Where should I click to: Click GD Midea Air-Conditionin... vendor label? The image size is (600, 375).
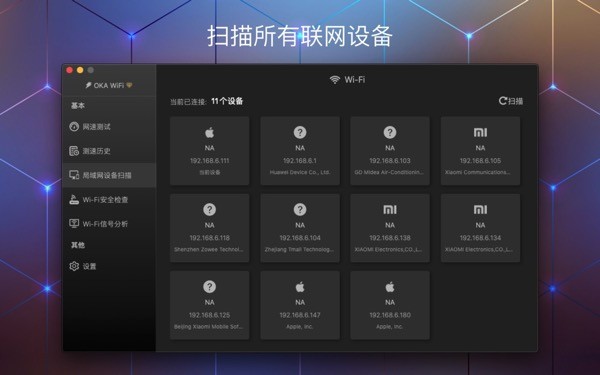click(389, 172)
